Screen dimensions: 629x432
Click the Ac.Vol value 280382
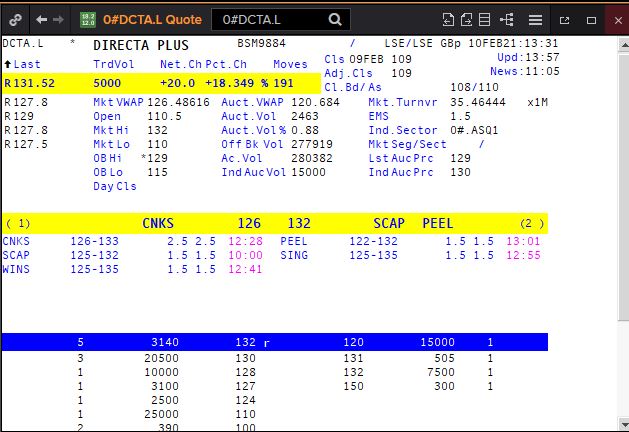tap(312, 158)
